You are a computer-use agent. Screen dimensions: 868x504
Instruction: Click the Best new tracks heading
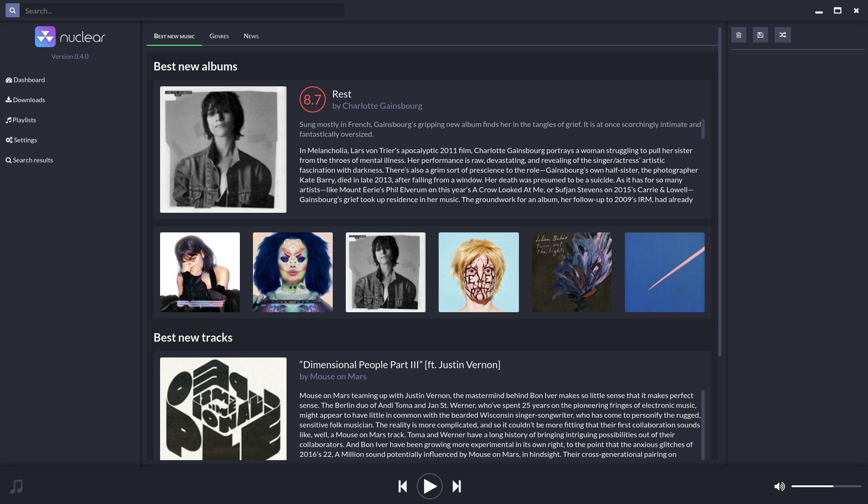tap(193, 337)
